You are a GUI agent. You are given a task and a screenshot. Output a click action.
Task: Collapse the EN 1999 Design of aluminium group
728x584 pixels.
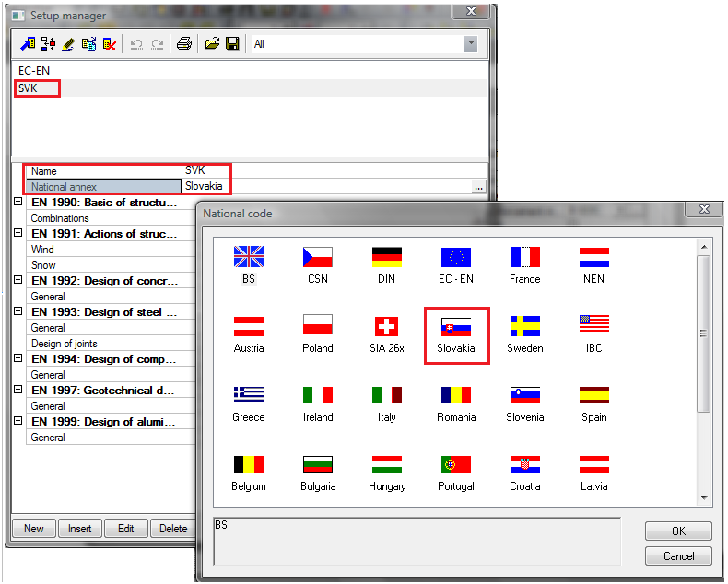pyautogui.click(x=18, y=421)
